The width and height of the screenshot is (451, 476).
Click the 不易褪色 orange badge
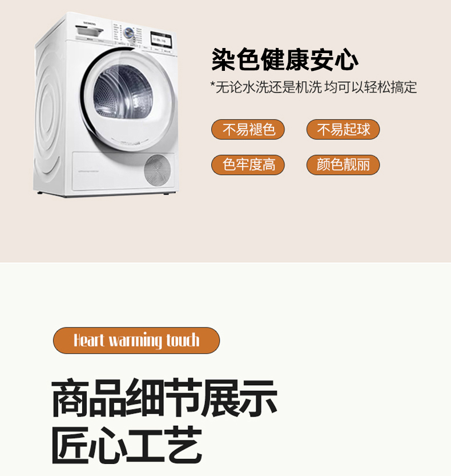[x=248, y=130]
